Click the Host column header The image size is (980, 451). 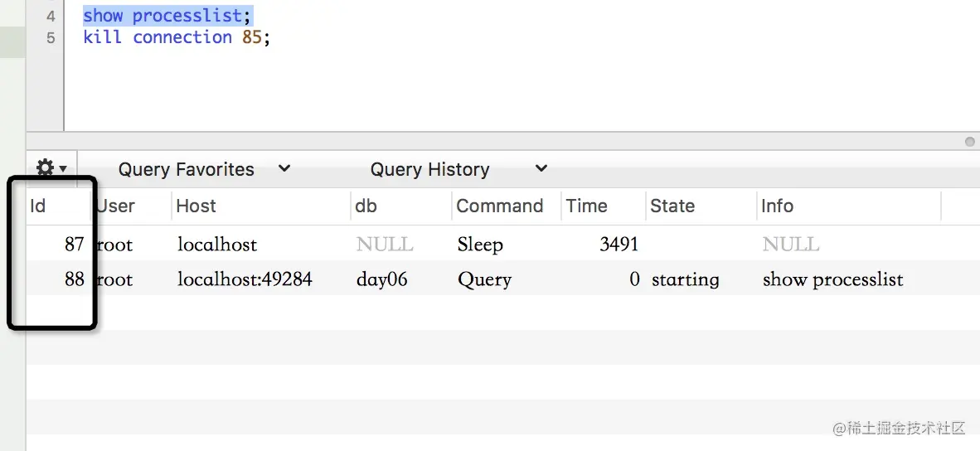(261, 206)
